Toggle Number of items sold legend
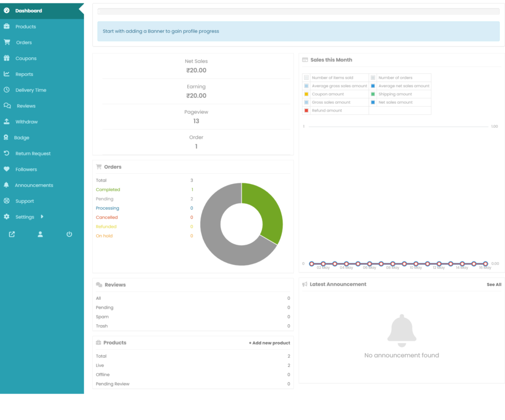This screenshot has width=505, height=420. tap(332, 77)
